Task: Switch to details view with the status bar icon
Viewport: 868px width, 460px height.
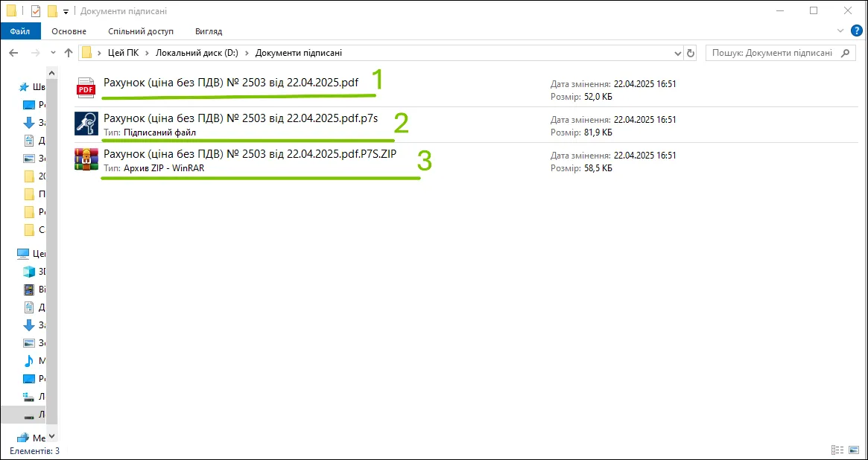Action: point(837,450)
